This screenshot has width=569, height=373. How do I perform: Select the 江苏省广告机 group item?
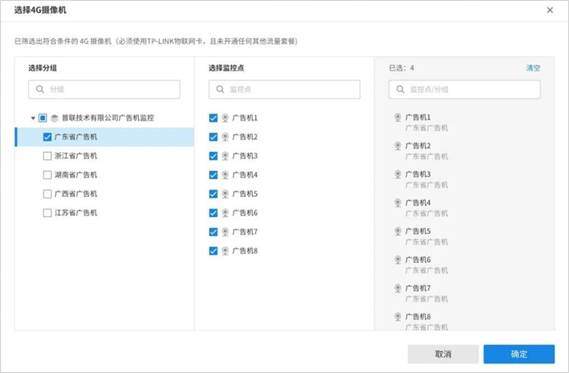coord(76,213)
